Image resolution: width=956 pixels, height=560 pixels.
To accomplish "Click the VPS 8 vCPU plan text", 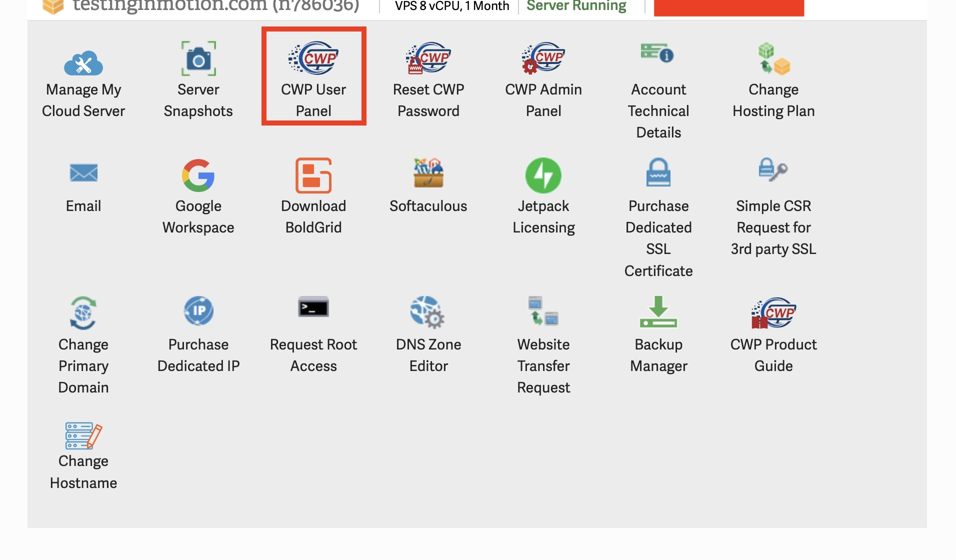I will tap(452, 6).
